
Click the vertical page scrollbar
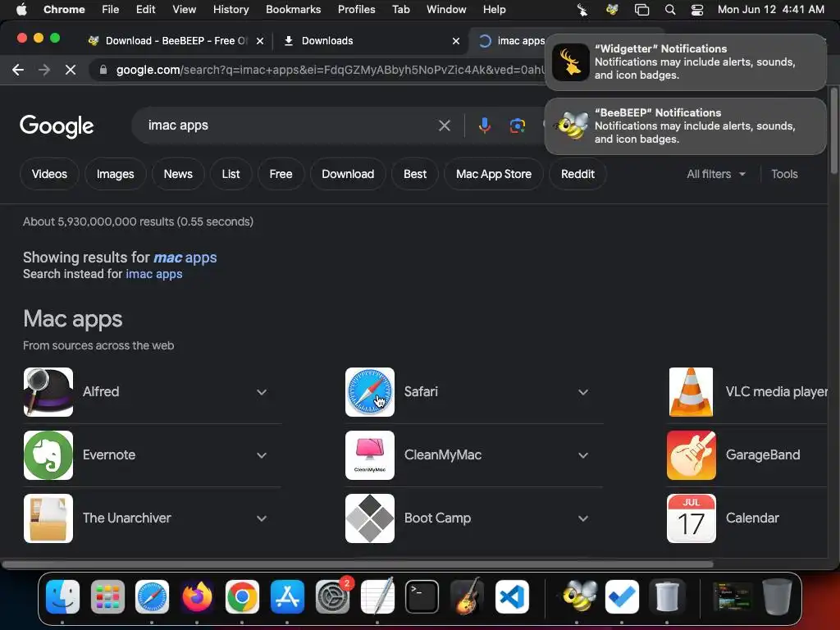[833, 130]
